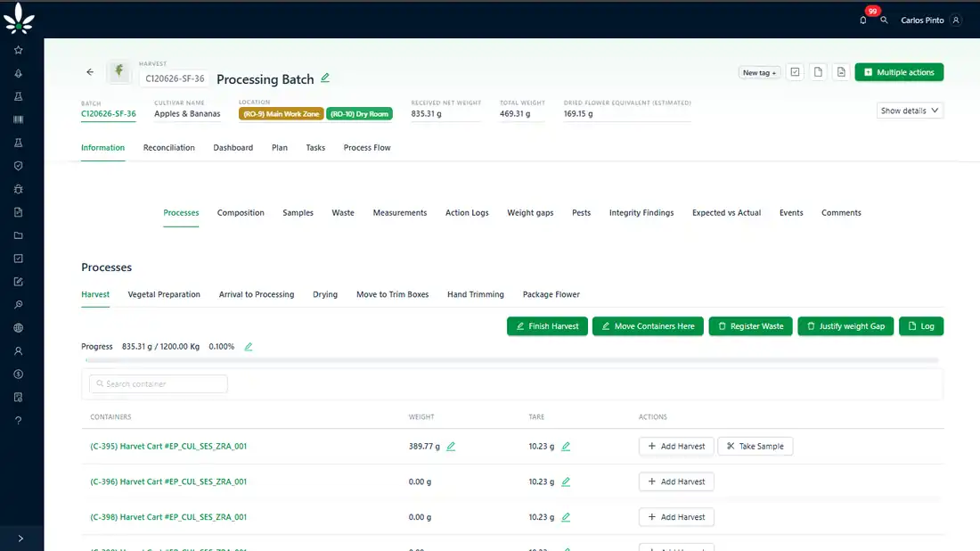Viewport: 980px width, 551px height.
Task: Click the cannabis leaf logo in sidebar
Action: pos(19,19)
